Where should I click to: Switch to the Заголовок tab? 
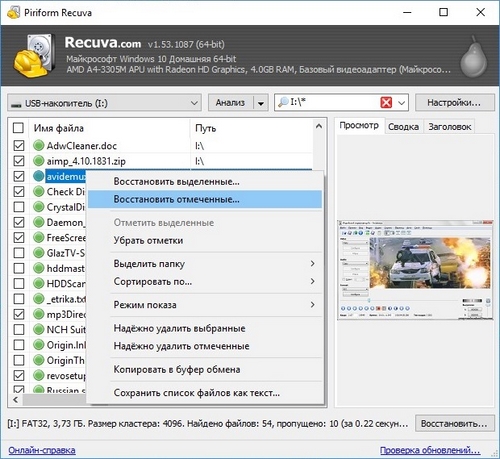click(449, 127)
